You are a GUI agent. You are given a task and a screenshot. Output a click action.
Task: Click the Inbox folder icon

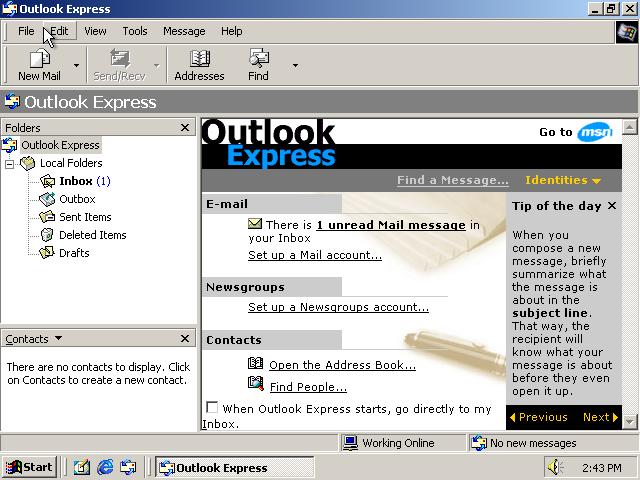pos(47,181)
